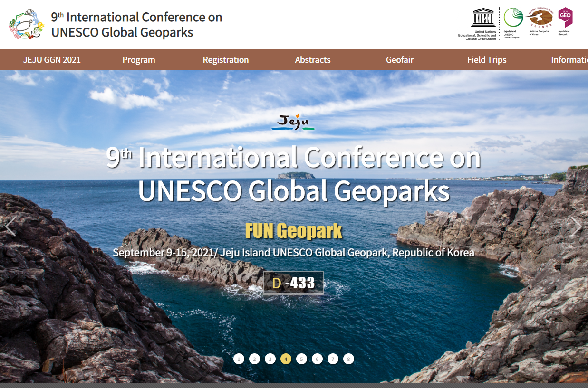The width and height of the screenshot is (588, 388).
Task: Select the active slide 4 indicator
Action: coord(286,359)
